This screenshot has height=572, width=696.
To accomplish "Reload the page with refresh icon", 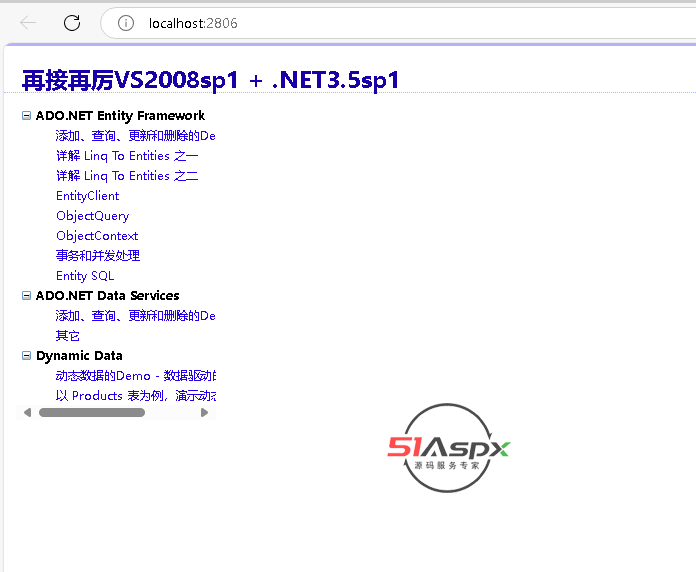I will [x=72, y=23].
